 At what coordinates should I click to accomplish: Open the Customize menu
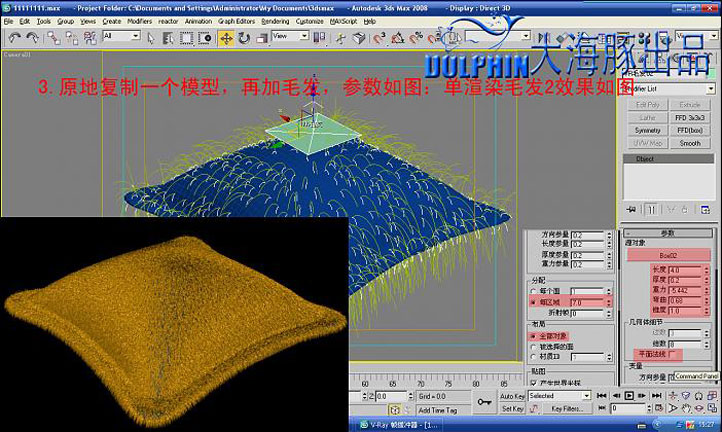point(309,21)
